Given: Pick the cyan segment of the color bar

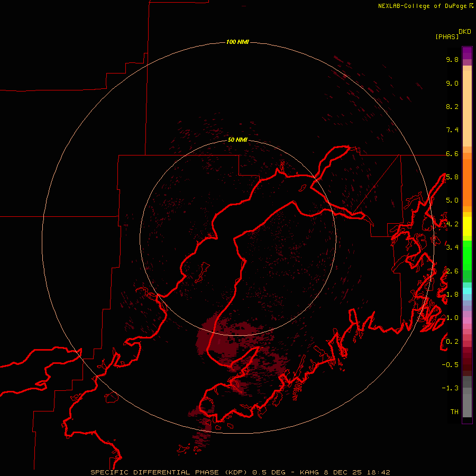Looking at the screenshot, I should click(x=467, y=291).
